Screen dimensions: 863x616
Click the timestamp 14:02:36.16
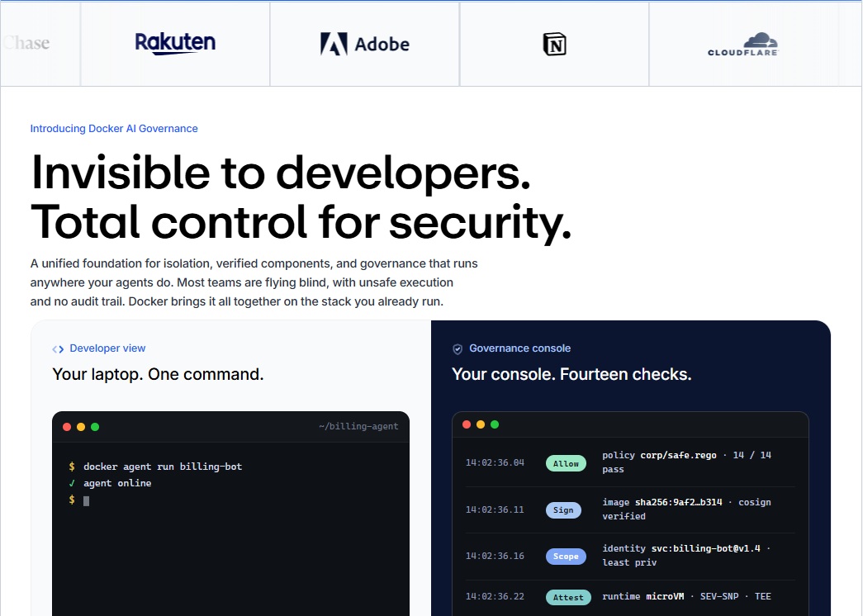495,556
